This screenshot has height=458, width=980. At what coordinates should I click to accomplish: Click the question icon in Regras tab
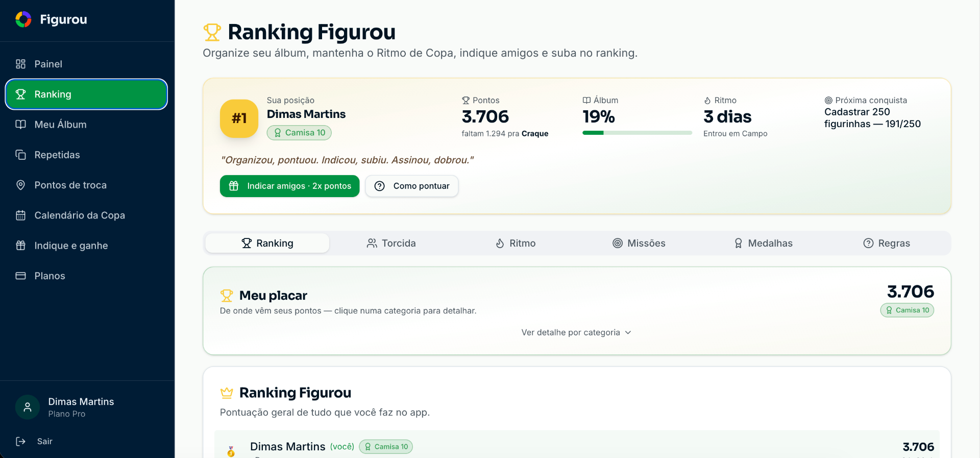click(x=868, y=243)
